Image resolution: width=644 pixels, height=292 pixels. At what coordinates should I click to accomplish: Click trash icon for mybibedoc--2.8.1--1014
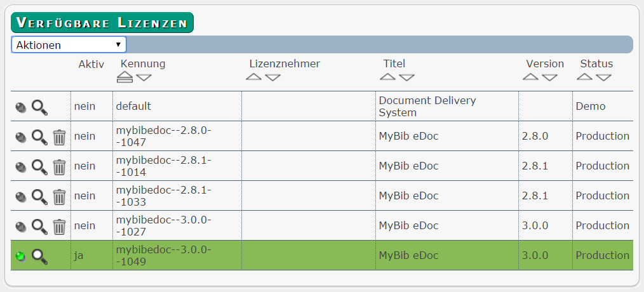pyautogui.click(x=60, y=167)
